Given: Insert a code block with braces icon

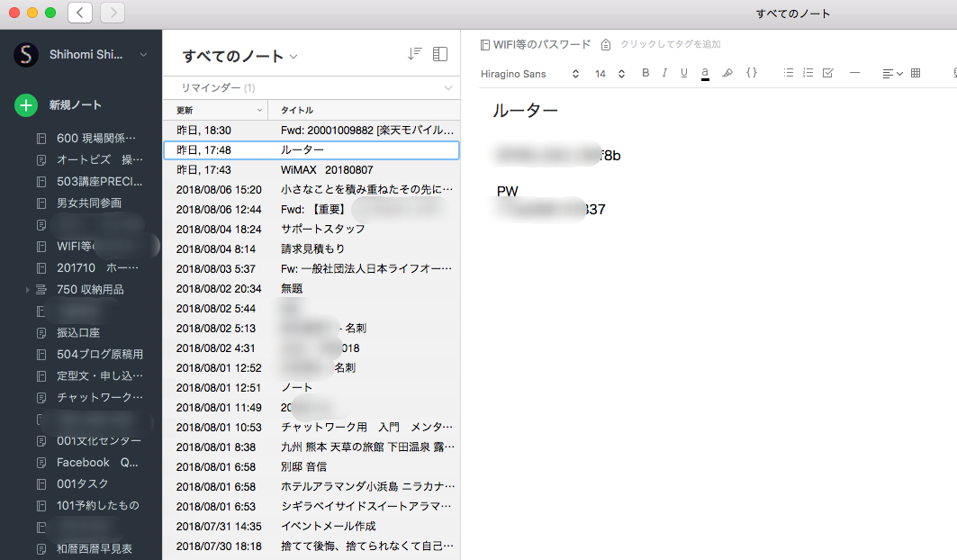Looking at the screenshot, I should (752, 73).
